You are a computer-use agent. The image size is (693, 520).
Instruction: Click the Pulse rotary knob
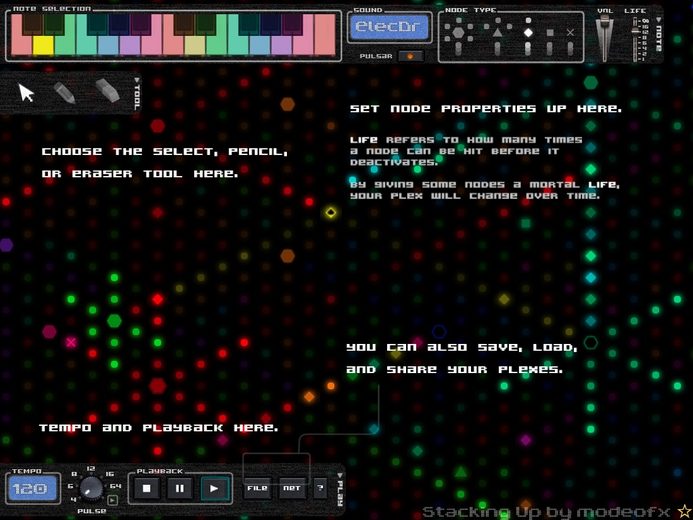[x=91, y=488]
